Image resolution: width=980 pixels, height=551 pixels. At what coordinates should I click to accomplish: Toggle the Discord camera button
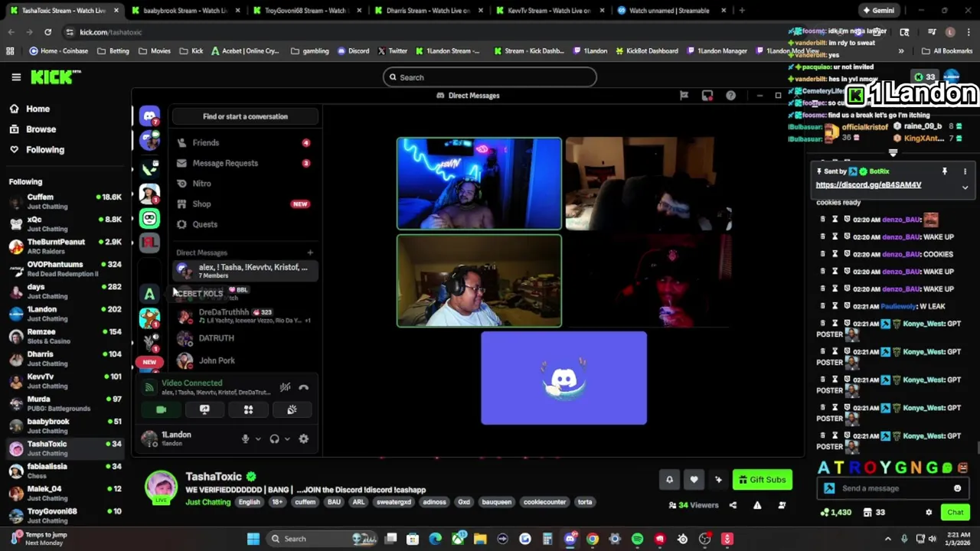162,409
